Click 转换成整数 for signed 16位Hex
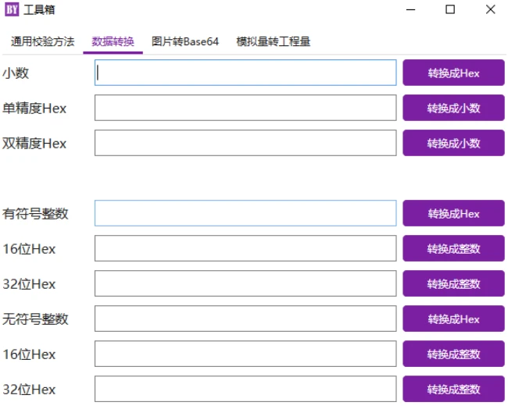This screenshot has width=508, height=420. (x=453, y=248)
